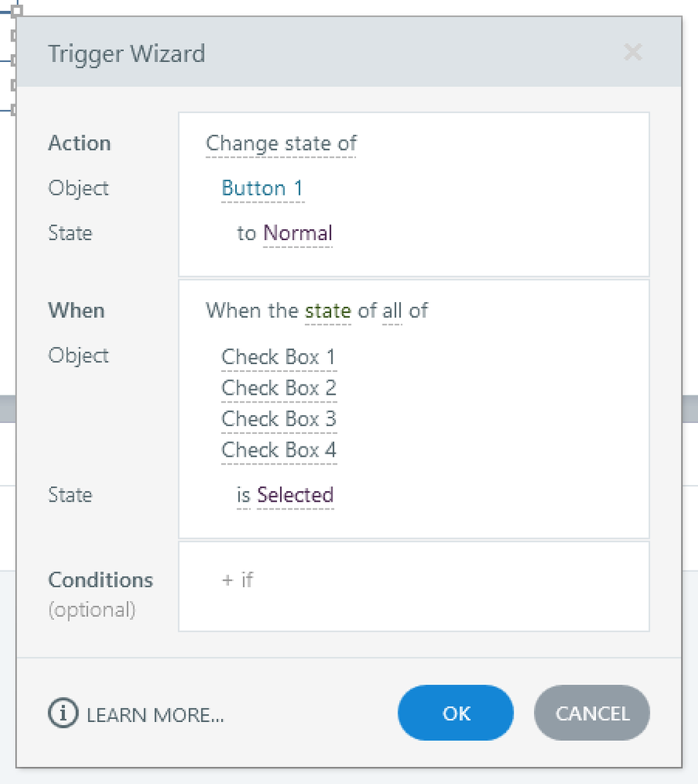Select Check Box 4 in the object list
This screenshot has width=698, height=784.
click(x=278, y=450)
